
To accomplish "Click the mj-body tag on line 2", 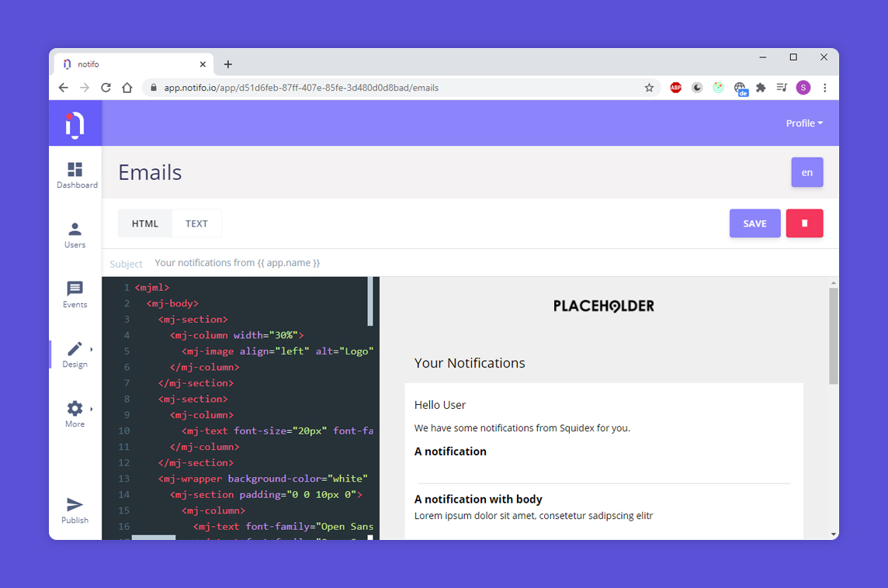I will 173,303.
